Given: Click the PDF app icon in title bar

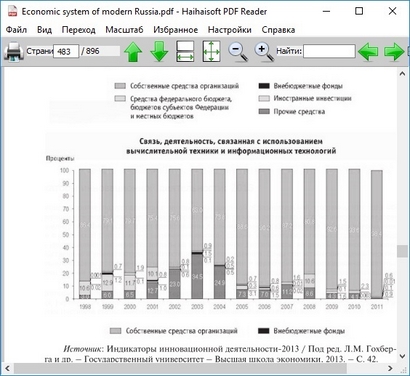Looking at the screenshot, I should tap(13, 12).
